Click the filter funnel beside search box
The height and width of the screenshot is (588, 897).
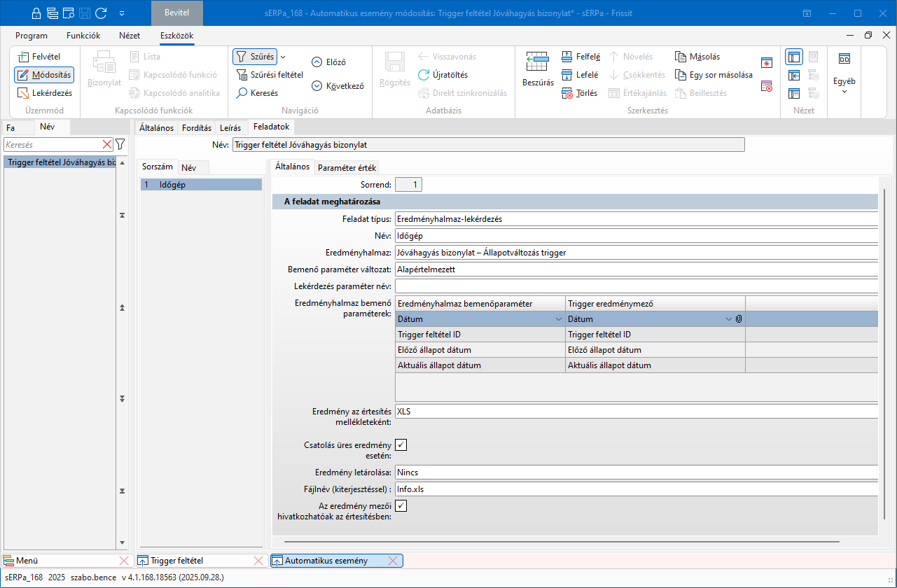click(x=120, y=144)
